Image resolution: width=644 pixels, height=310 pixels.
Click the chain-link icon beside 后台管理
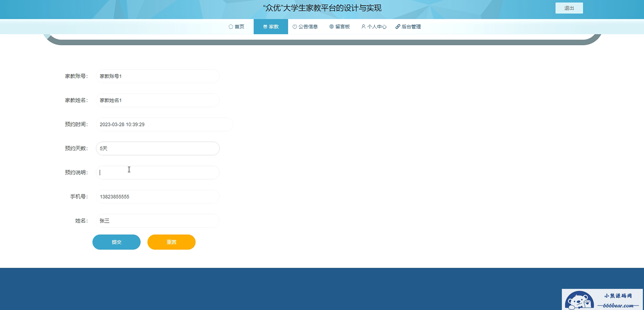coord(398,26)
